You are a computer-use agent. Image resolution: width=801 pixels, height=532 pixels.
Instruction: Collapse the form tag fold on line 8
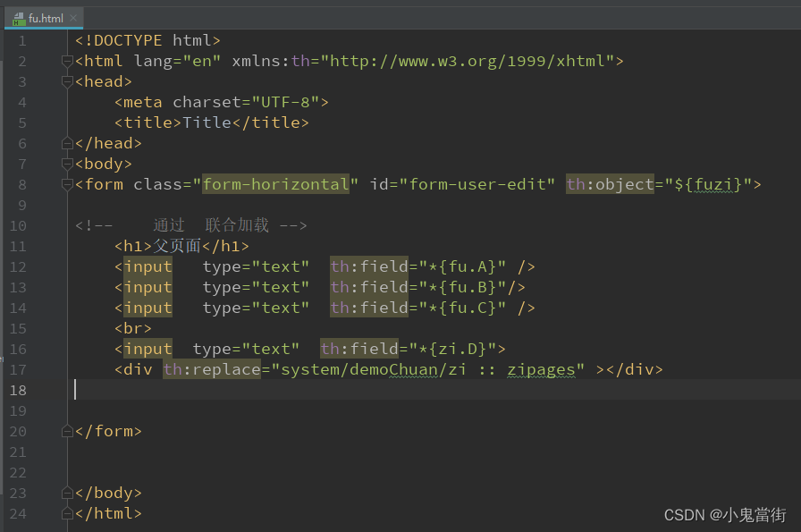[67, 184]
